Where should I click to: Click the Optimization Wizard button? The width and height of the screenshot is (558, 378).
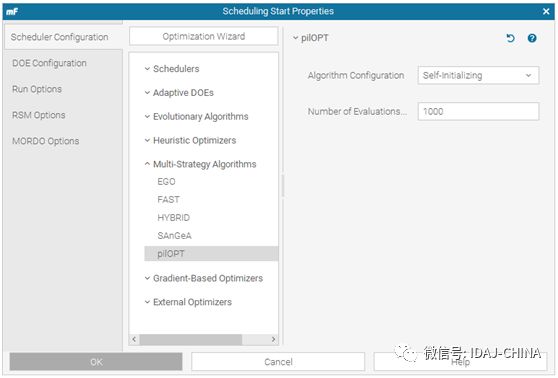(x=204, y=36)
